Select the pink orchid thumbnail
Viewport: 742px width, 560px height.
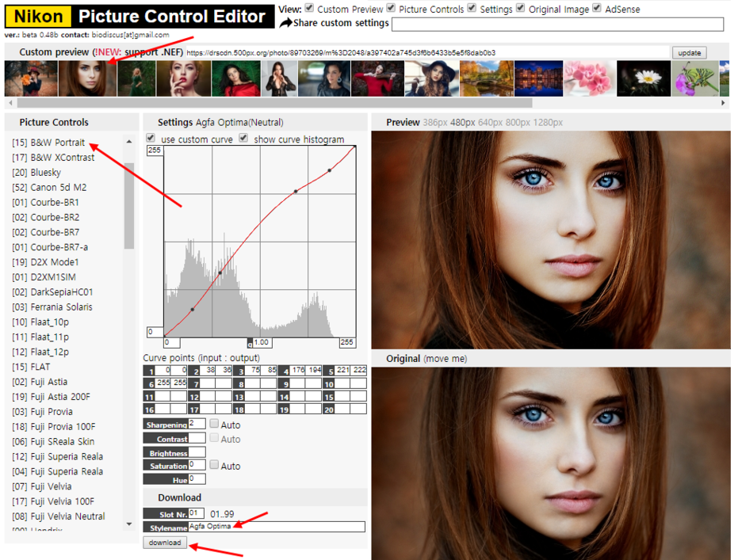click(x=590, y=78)
